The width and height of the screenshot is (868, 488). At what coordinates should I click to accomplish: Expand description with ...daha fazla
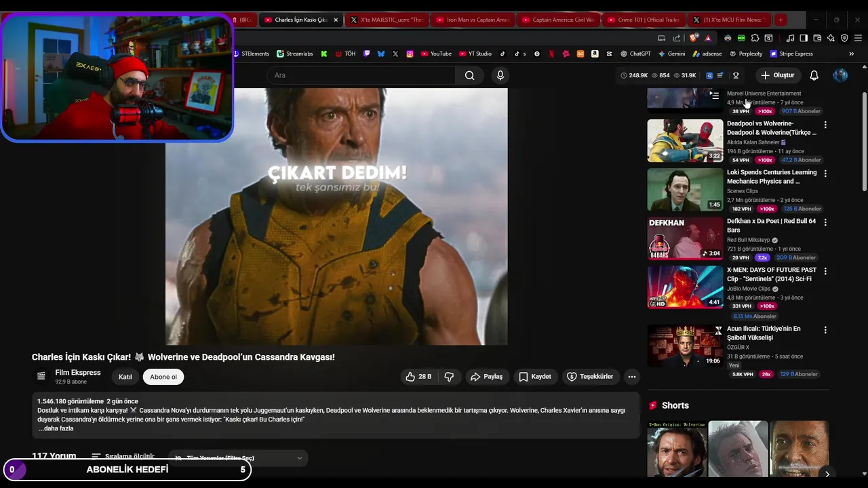(x=56, y=428)
